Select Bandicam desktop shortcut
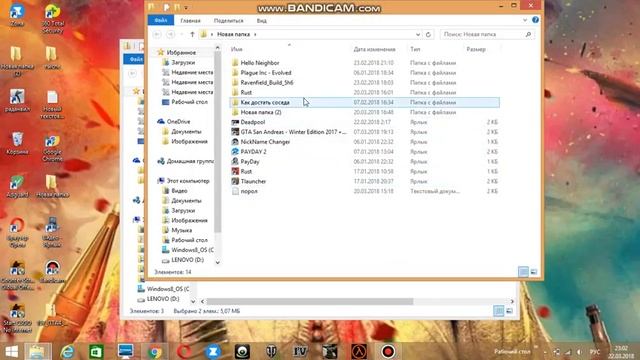The height and width of the screenshot is (360, 640). click(52, 271)
